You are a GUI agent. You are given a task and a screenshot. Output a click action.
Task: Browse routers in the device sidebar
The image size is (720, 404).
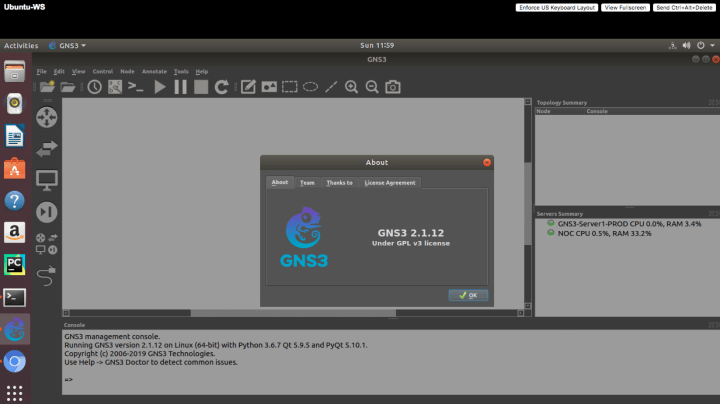(47, 117)
